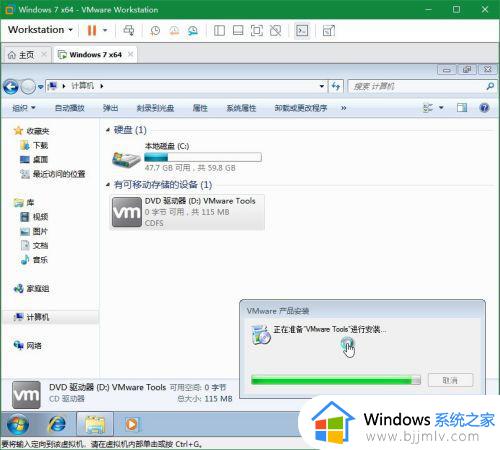Click the stretch guest view icon
500x450 pixels.
[x=329, y=31]
